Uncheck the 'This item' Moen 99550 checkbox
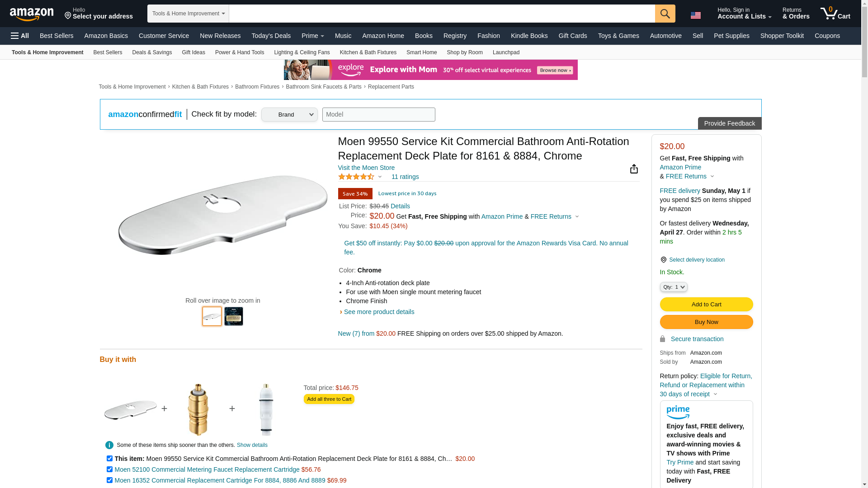Viewport: 868px width, 488px height. point(109,459)
